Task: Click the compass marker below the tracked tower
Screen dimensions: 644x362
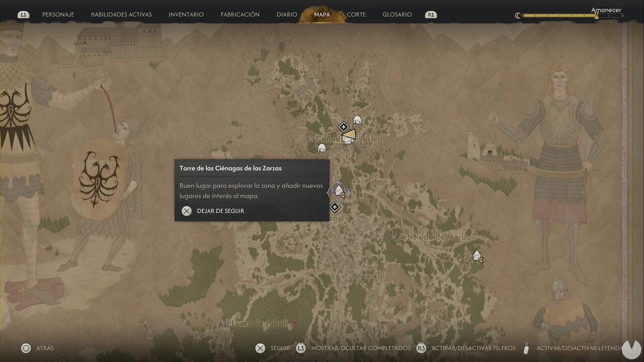Action: (x=335, y=207)
